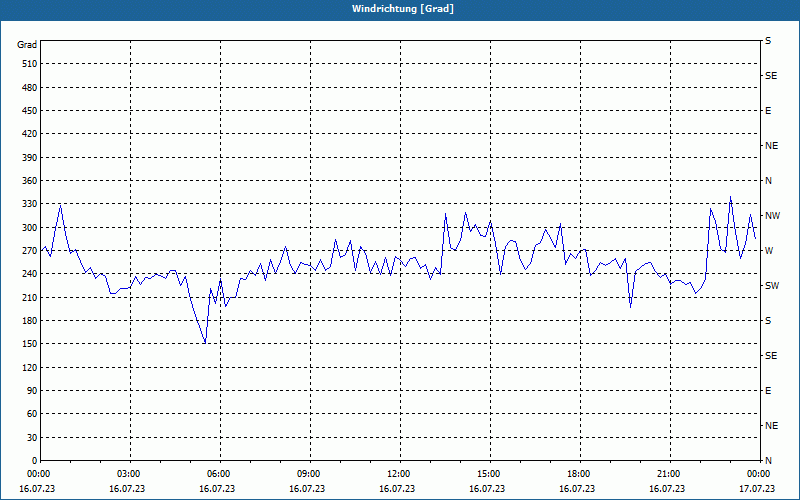Click the 21:00 time label
The image size is (800, 500).
[x=670, y=474]
